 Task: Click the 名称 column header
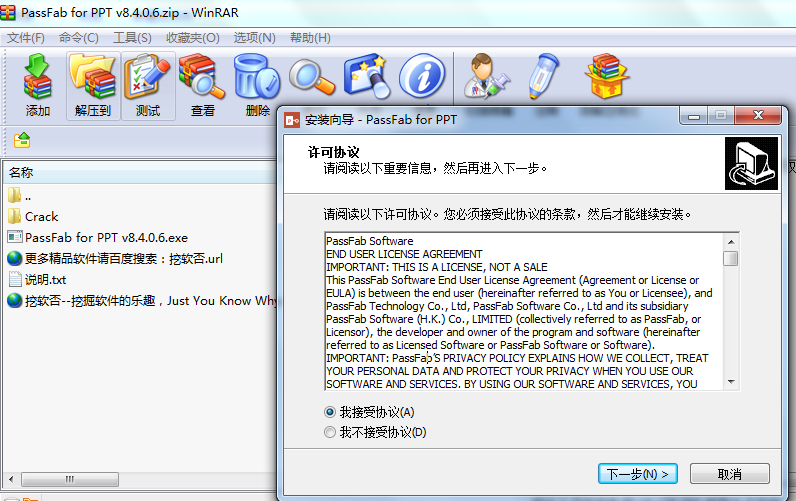click(140, 173)
